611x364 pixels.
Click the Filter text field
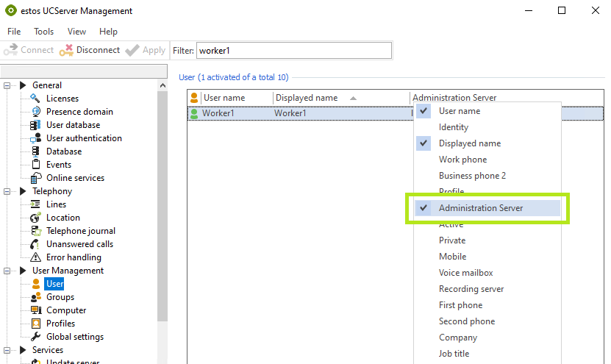tap(293, 50)
